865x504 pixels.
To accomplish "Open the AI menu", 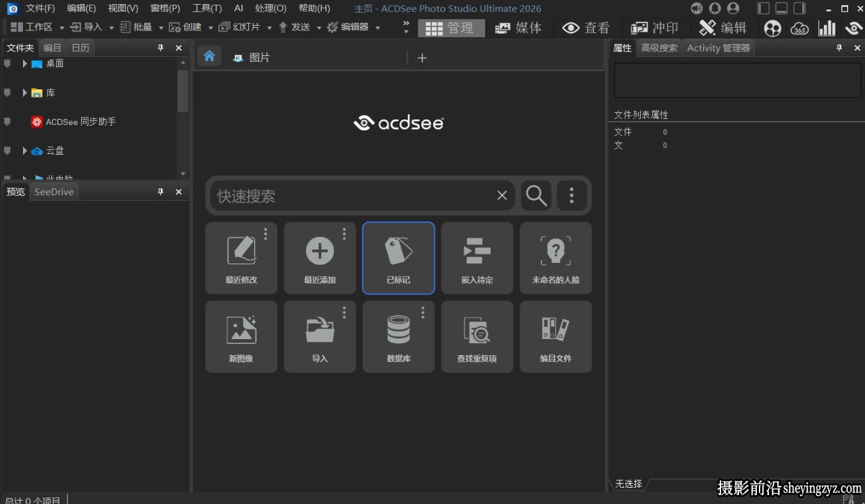I will click(x=239, y=8).
